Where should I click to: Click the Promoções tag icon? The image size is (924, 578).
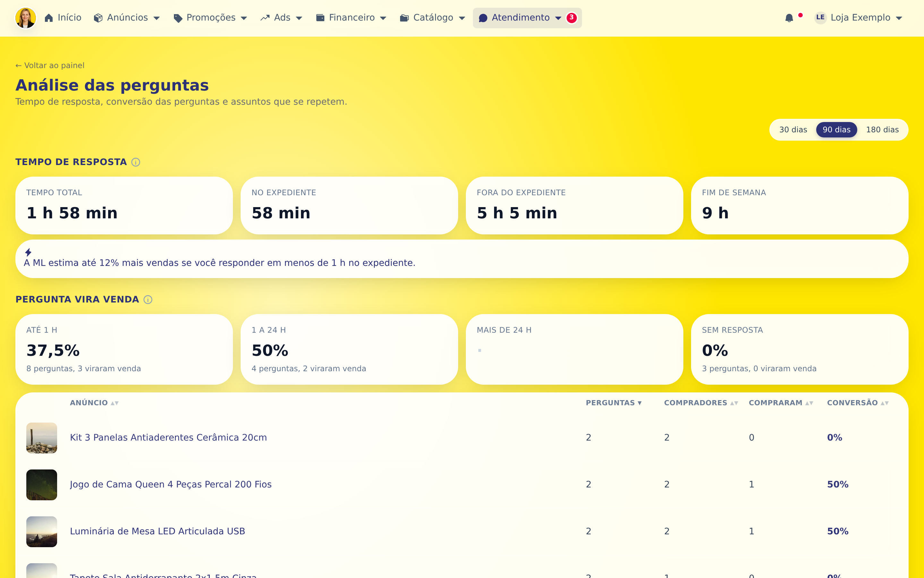tap(177, 18)
